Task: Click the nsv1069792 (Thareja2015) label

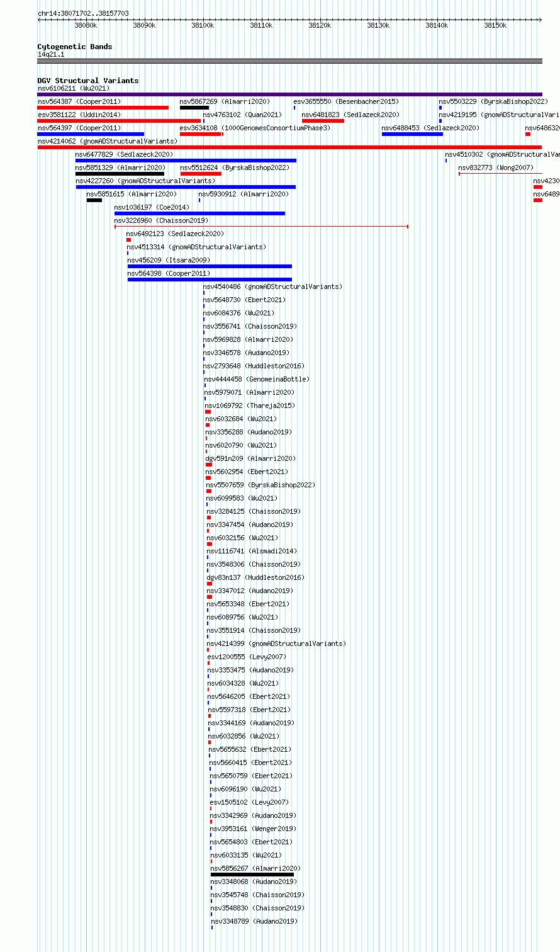Action: pyautogui.click(x=250, y=405)
